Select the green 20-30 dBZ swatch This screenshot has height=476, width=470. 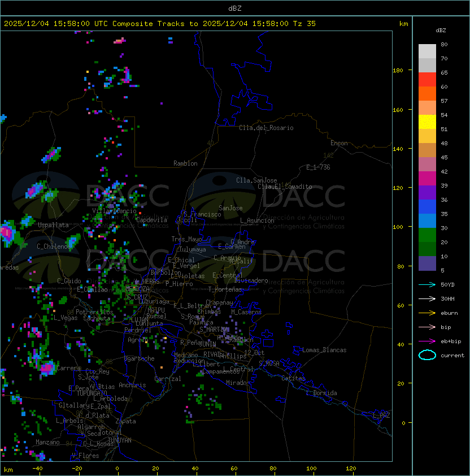427,235
